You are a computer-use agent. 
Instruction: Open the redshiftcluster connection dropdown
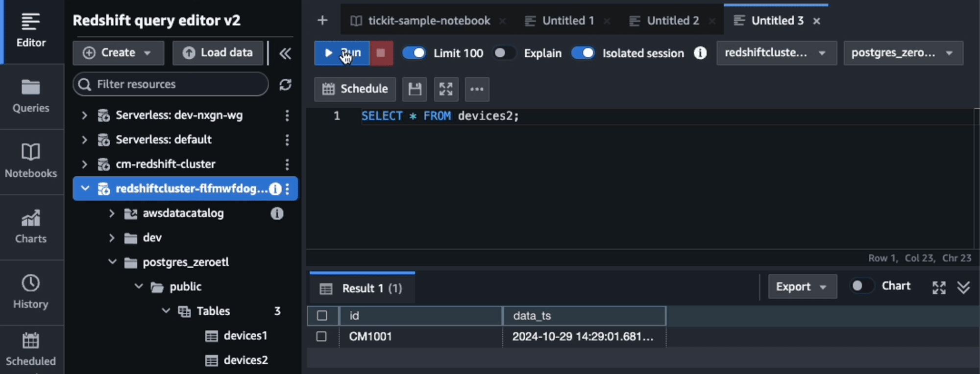pos(777,53)
